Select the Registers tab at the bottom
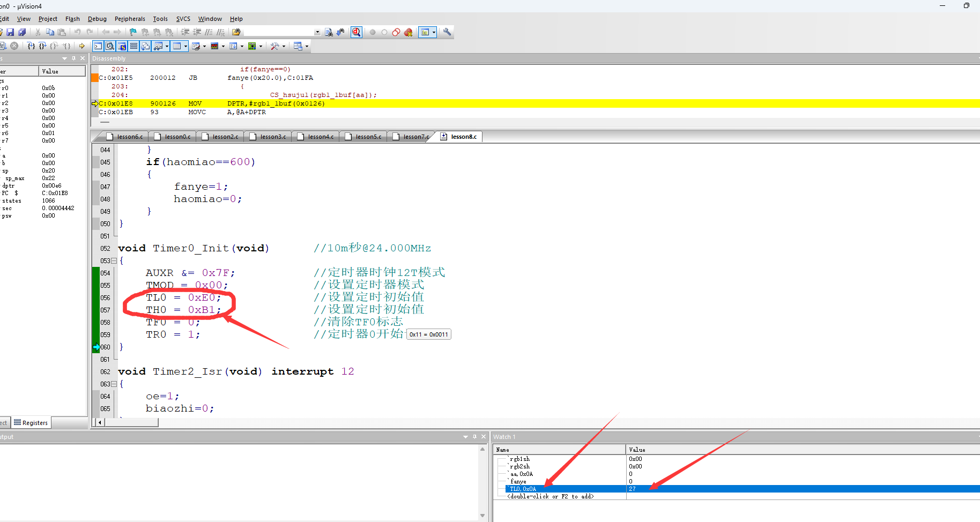Image resolution: width=980 pixels, height=522 pixels. coord(31,423)
